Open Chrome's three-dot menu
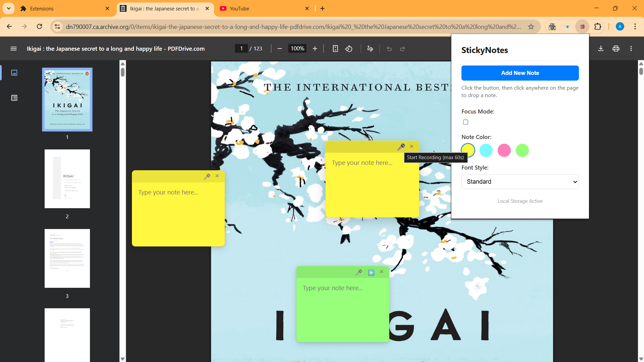This screenshot has width=644, height=362. [x=635, y=27]
